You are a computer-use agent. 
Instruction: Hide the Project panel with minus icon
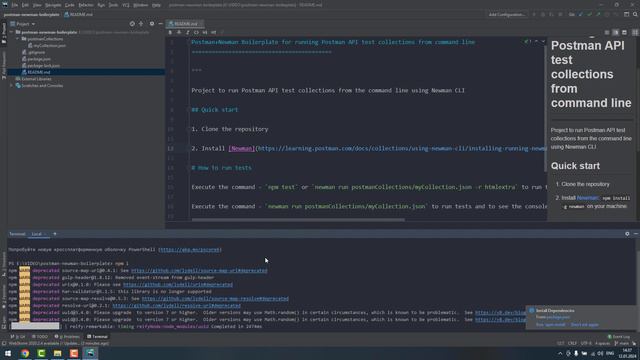click(x=160, y=24)
